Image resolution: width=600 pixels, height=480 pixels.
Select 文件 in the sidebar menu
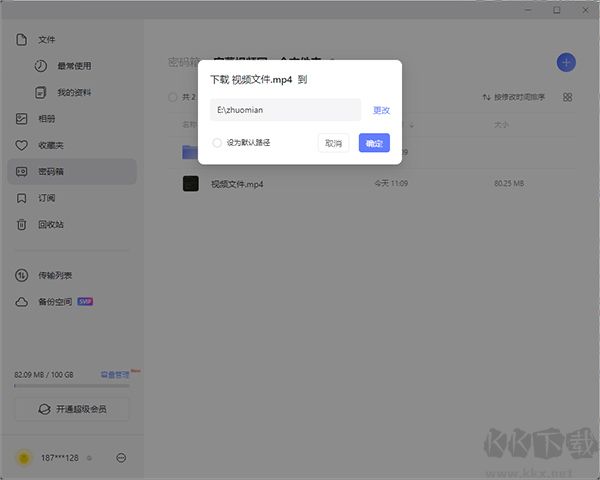point(46,39)
